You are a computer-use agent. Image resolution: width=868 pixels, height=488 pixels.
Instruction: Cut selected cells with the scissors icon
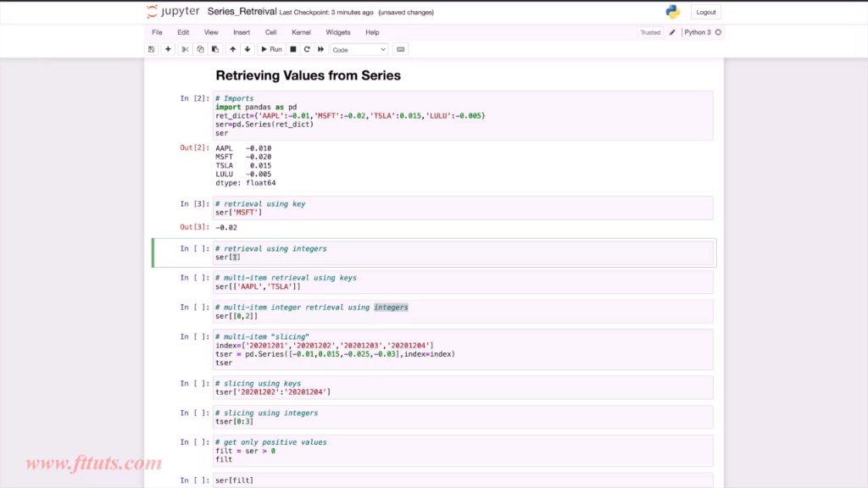click(185, 49)
